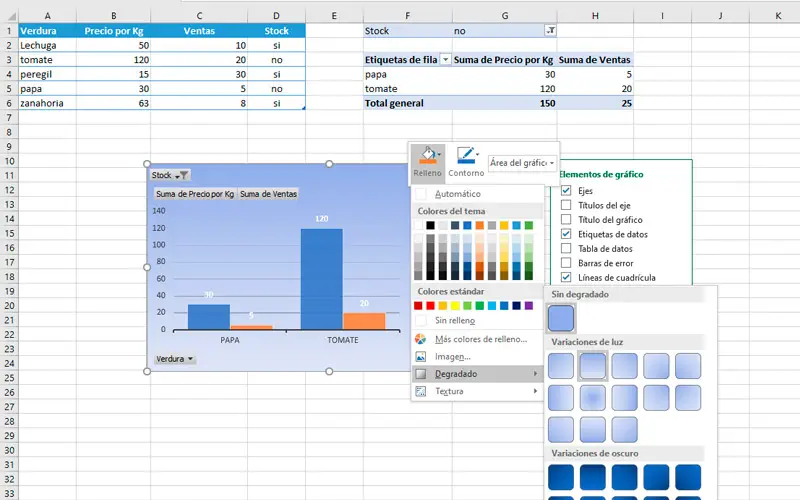Click the Suma de Ventas field button

pos(268,194)
